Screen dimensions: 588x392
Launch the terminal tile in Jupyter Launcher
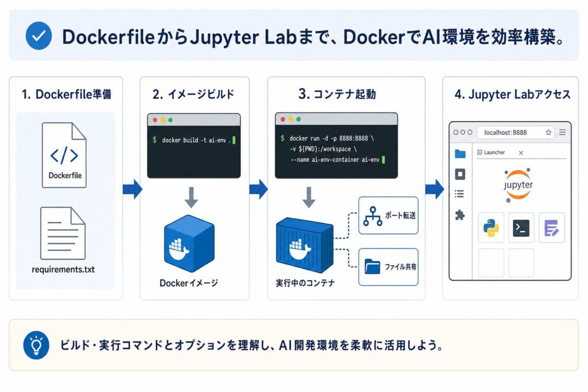521,227
